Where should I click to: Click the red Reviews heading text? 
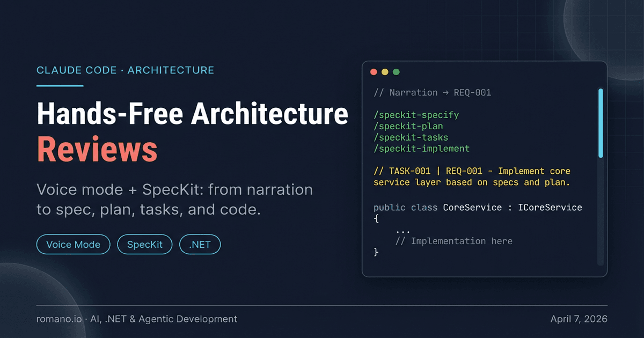97,149
